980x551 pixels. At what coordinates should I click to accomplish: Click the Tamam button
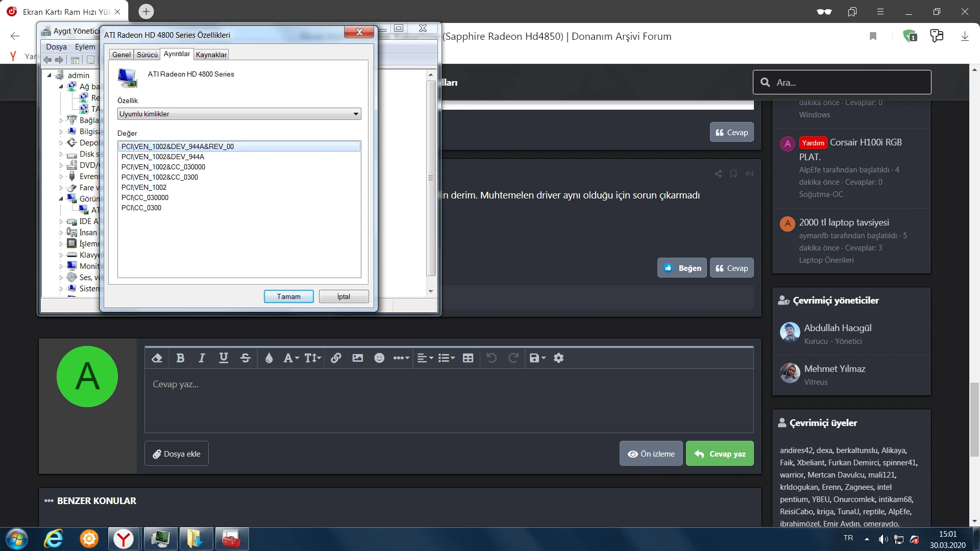(x=288, y=296)
